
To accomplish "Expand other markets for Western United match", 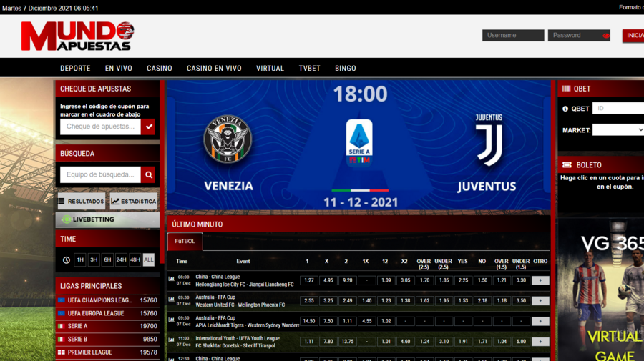I will tap(540, 301).
